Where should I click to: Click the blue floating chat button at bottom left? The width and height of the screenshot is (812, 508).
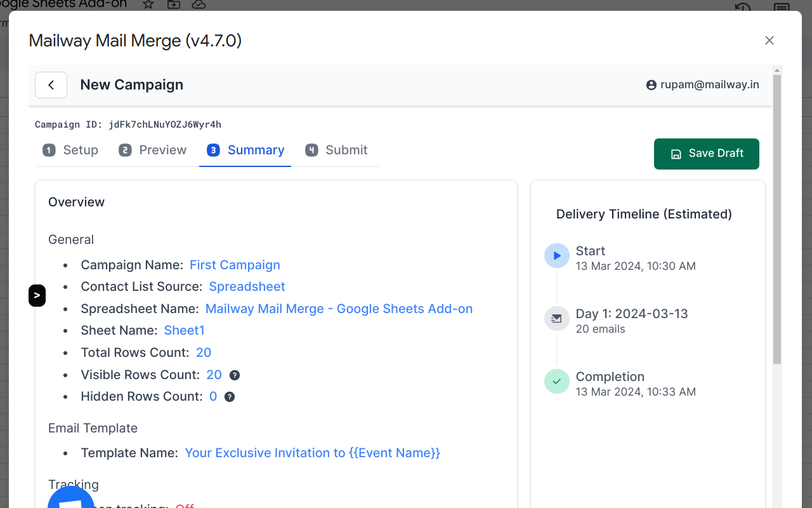(71, 498)
